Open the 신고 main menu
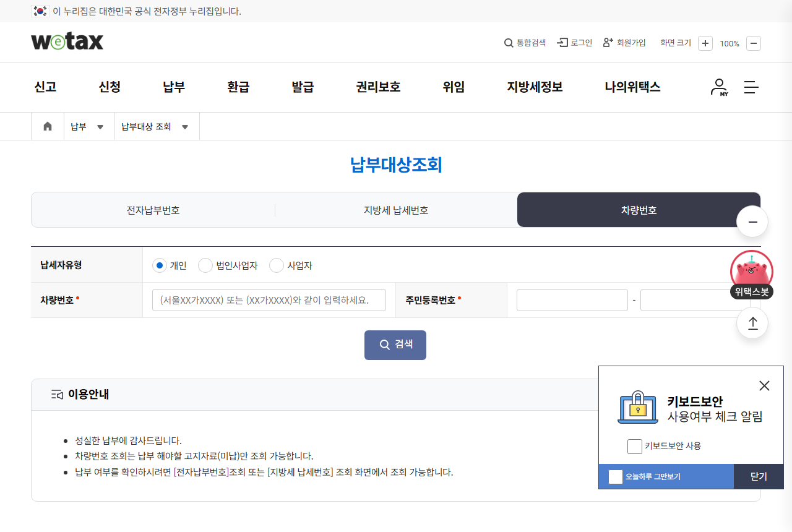The height and width of the screenshot is (532, 792). point(45,87)
